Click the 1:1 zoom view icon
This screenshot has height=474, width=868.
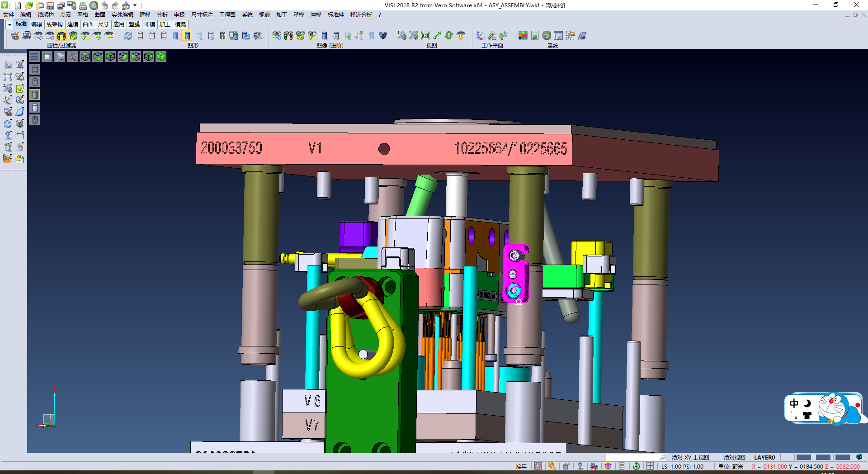(x=425, y=35)
